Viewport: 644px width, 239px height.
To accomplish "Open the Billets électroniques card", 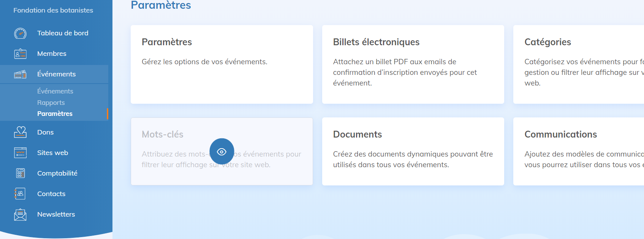I will 413,64.
